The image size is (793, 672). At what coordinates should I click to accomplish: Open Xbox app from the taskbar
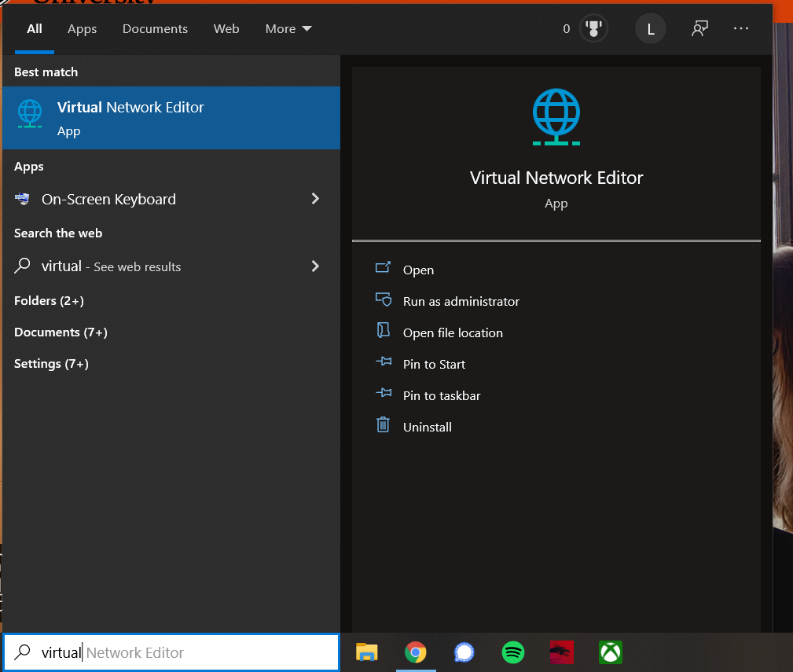click(611, 652)
